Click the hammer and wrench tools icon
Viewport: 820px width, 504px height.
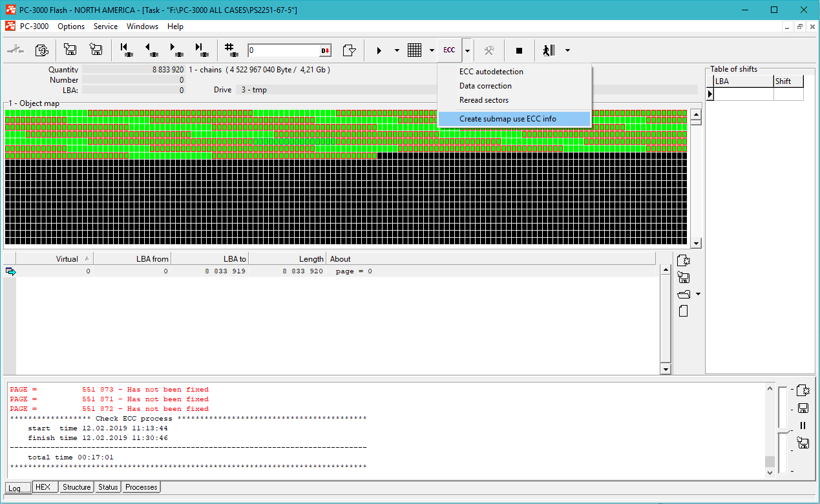coord(490,50)
